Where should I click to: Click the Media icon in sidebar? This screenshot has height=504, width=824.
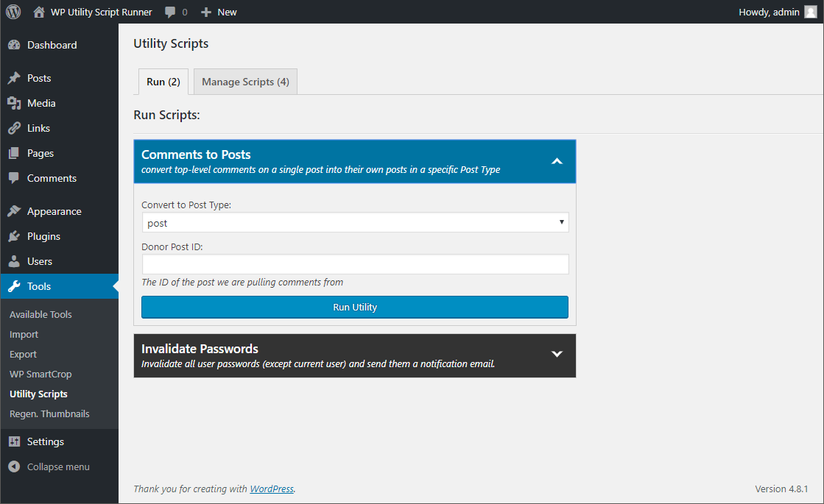[14, 104]
